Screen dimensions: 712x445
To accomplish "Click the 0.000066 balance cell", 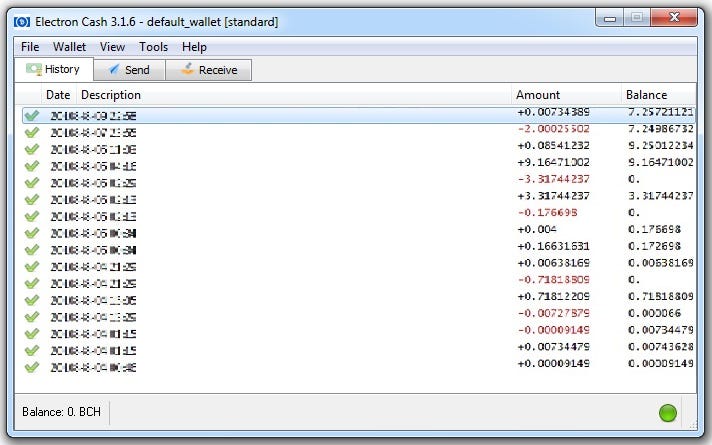I will 654,313.
